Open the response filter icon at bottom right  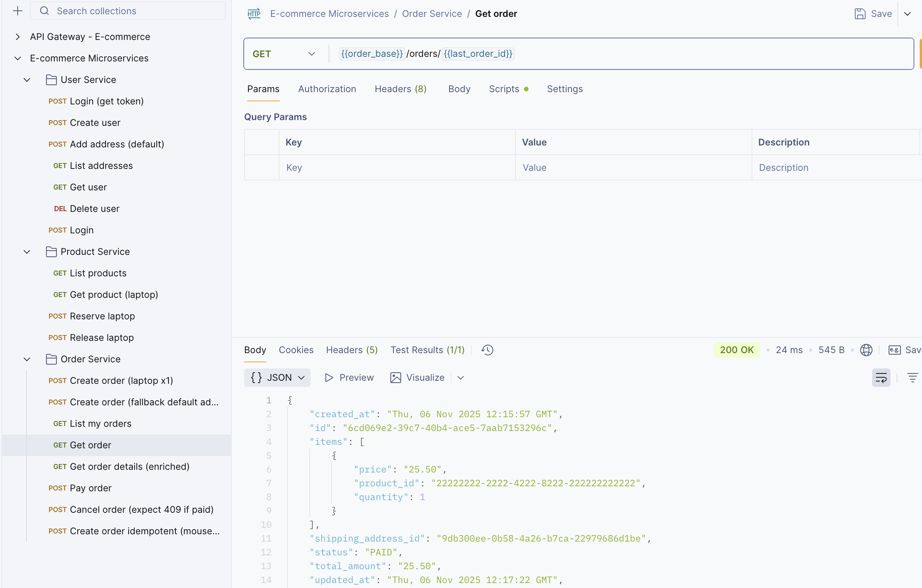913,378
